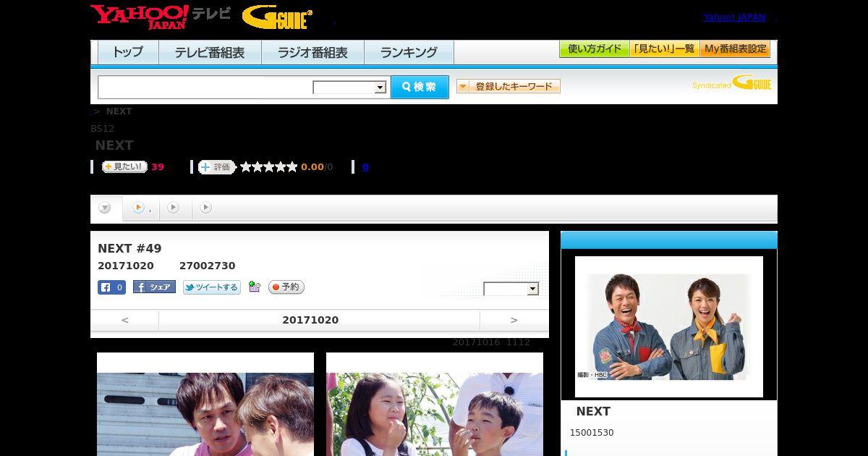This screenshot has height=456, width=868.
Task: Go to previous date with < arrow
Action: point(124,320)
